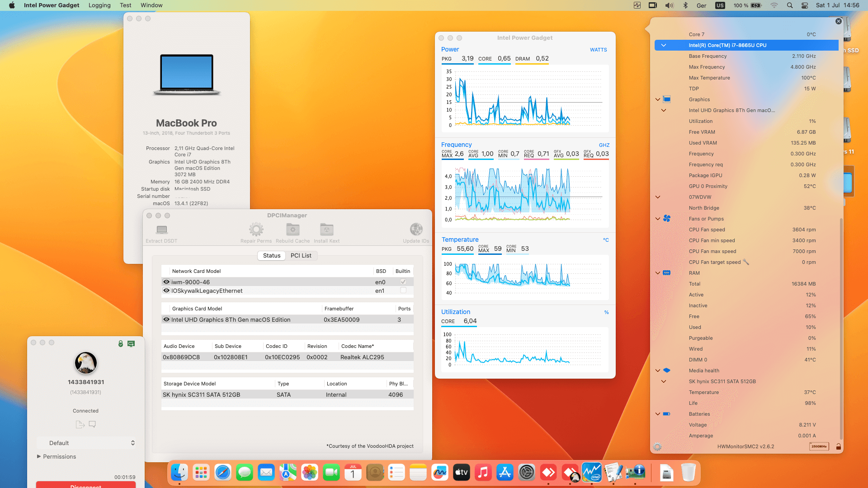Viewport: 868px width, 488px height.
Task: Click the Rebuild Cache icon
Action: pos(293,230)
